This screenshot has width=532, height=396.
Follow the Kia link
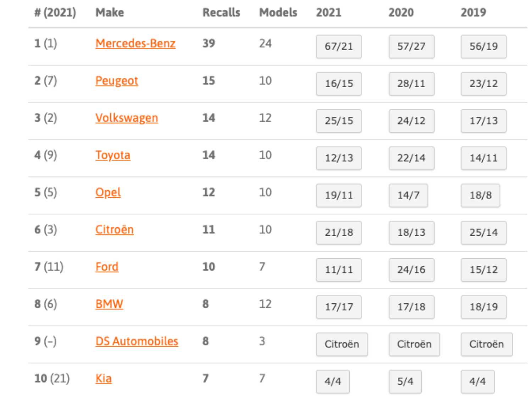(x=103, y=379)
